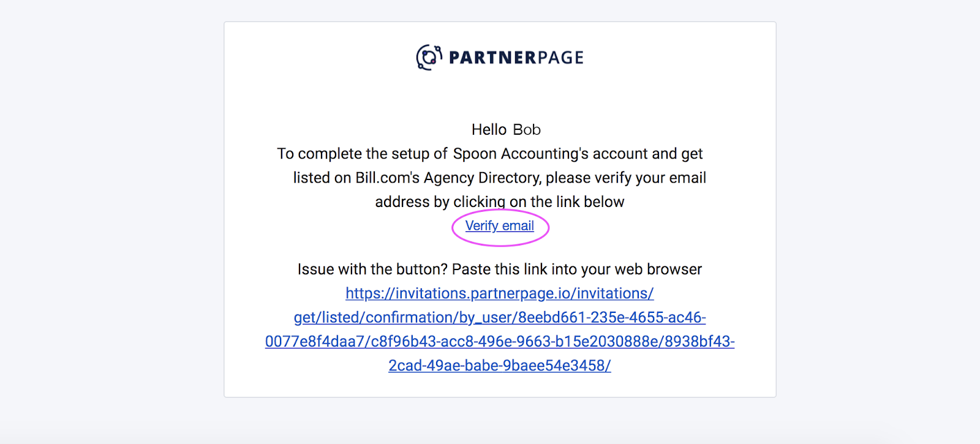The image size is (980, 444).
Task: Click the 'Issue with the button?' text
Action: [372, 269]
